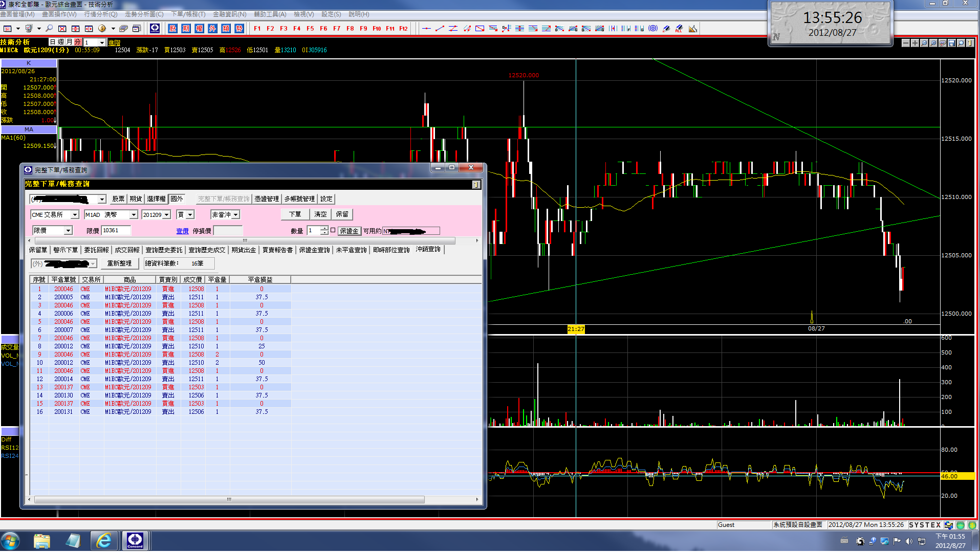Open Internet Explorer from the taskbar
This screenshot has height=553, width=980.
pos(104,540)
